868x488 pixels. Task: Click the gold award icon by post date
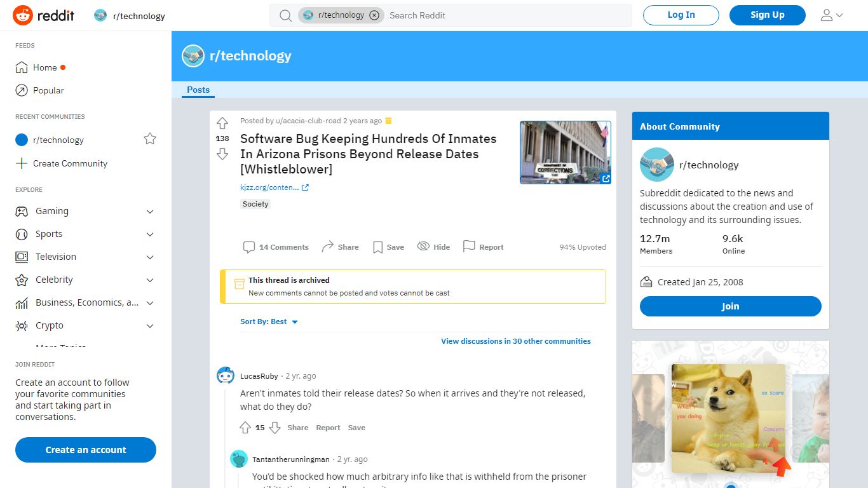click(389, 121)
